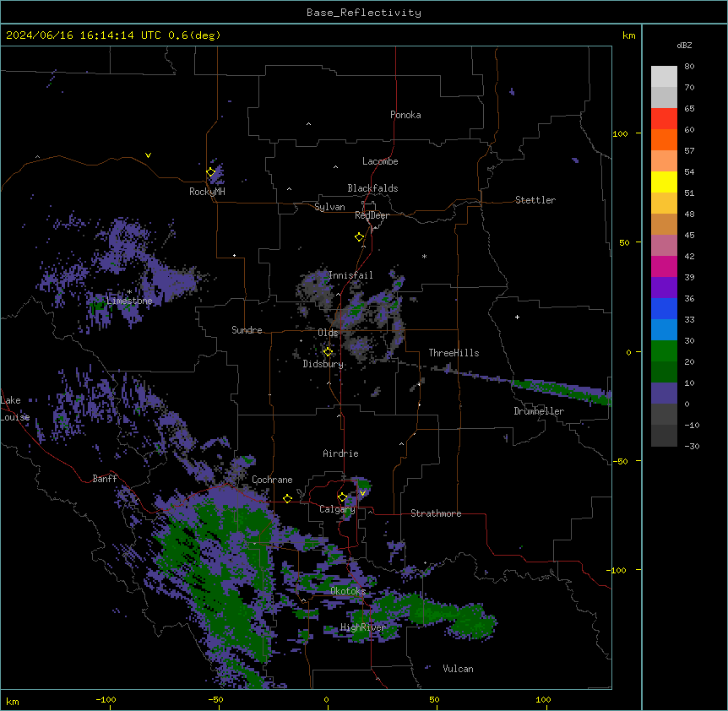Click the Ponoka city label
Screen dimensions: 728x711
tap(405, 115)
